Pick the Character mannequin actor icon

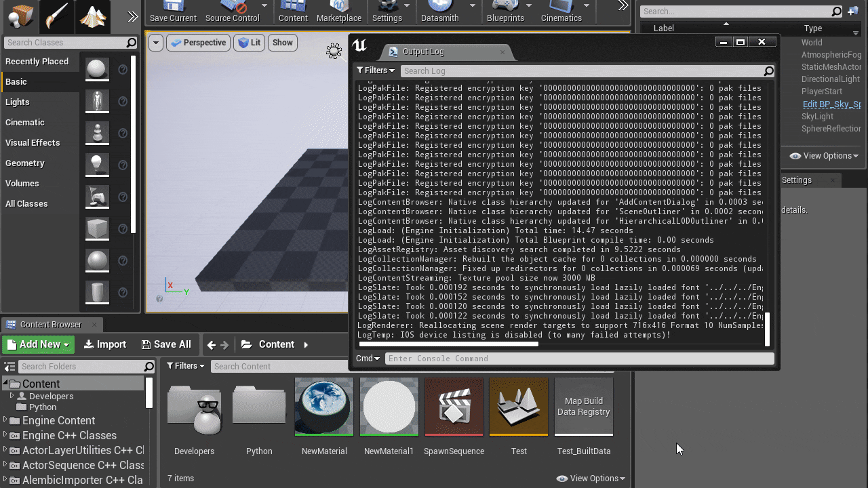97,101
